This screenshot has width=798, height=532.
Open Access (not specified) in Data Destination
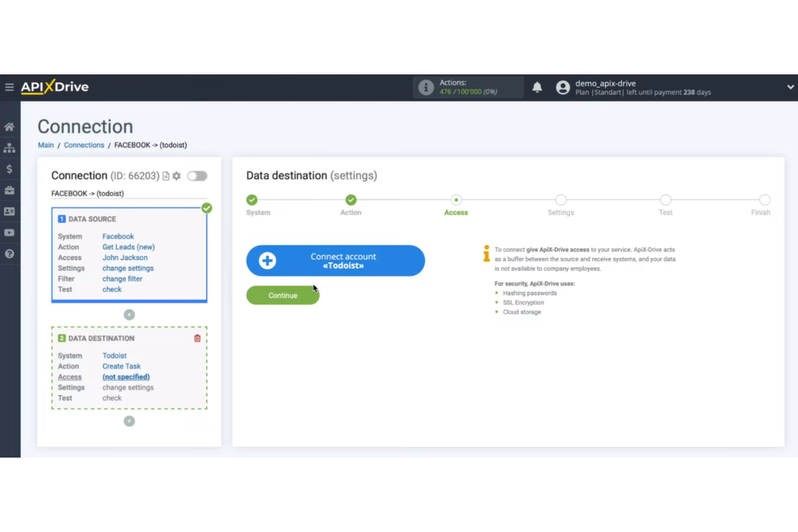(126, 377)
